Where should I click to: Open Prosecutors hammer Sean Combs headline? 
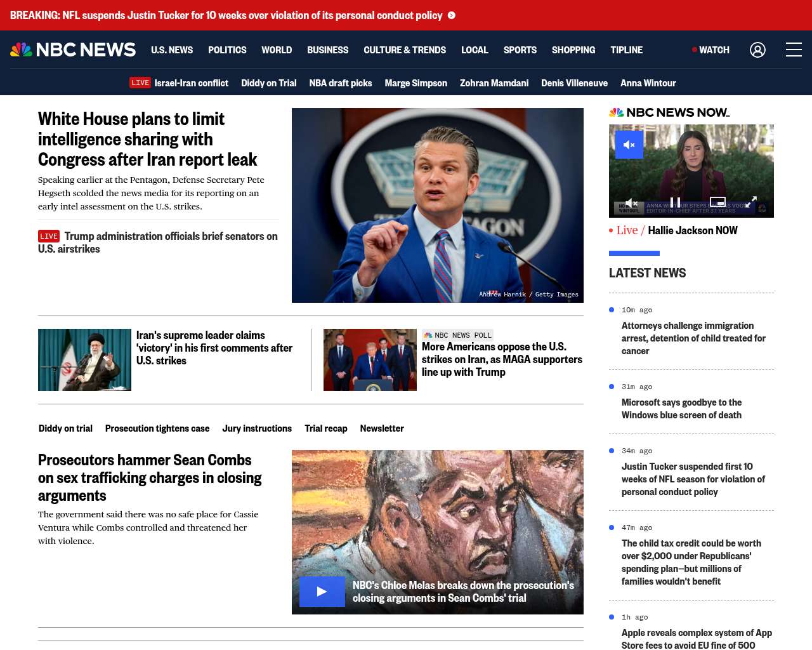[150, 477]
